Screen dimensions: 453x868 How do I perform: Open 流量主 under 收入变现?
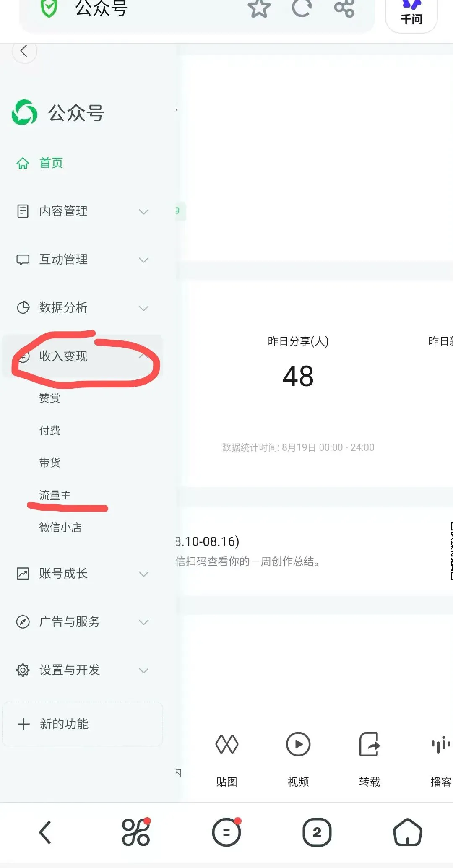click(55, 495)
